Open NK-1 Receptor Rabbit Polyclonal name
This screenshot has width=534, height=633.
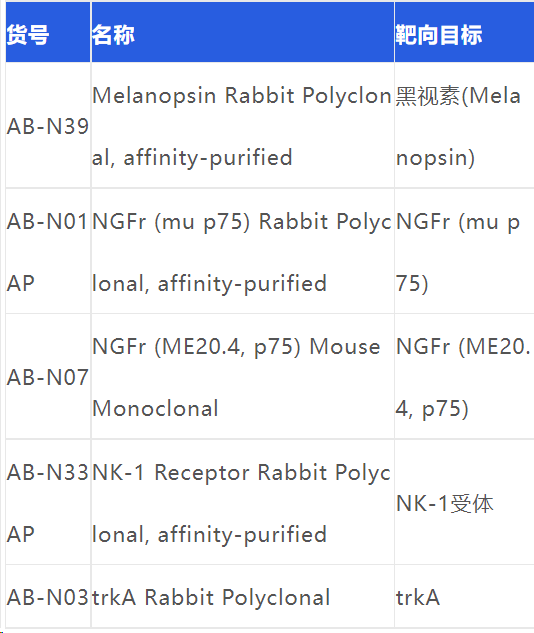pos(241,503)
